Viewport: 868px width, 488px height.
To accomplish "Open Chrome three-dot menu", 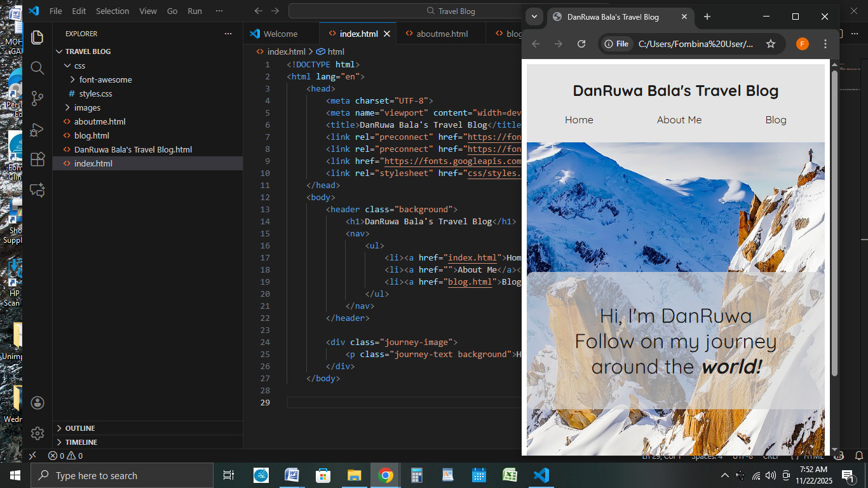I will [x=825, y=44].
